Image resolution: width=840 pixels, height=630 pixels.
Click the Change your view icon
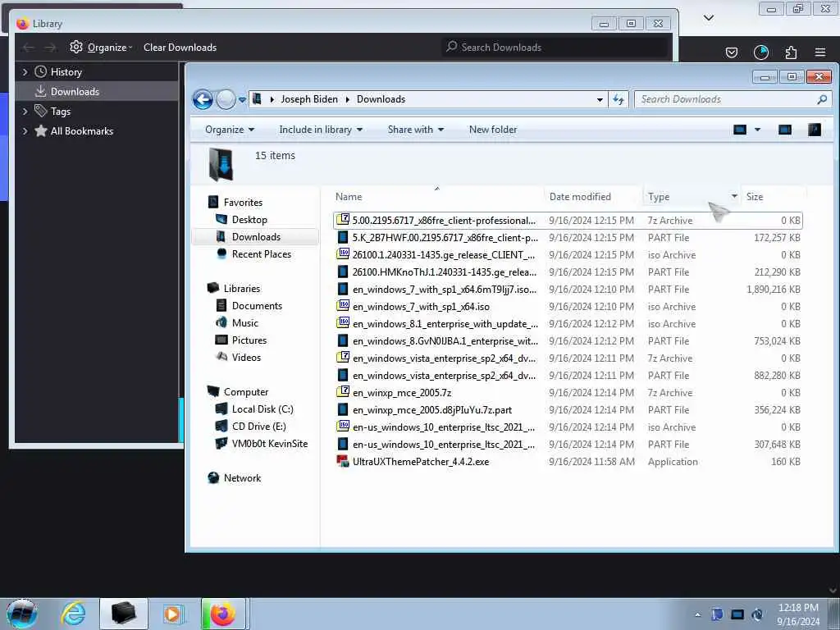(740, 130)
